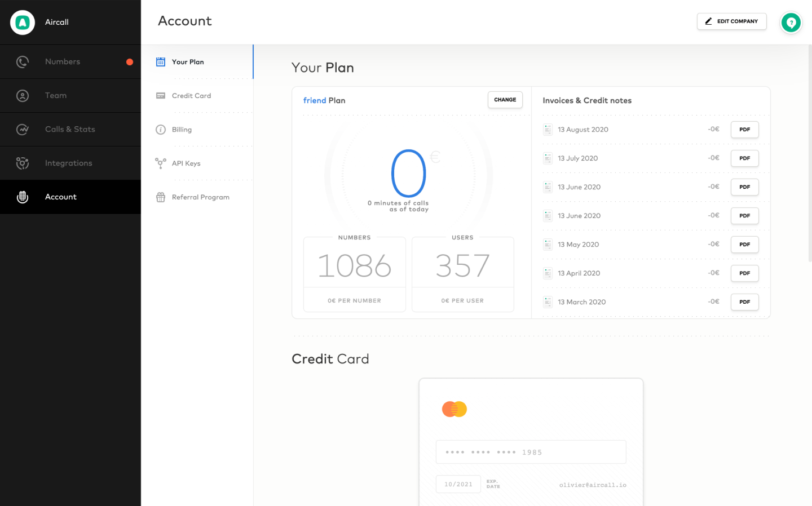Click the Aircall logo

(21, 22)
